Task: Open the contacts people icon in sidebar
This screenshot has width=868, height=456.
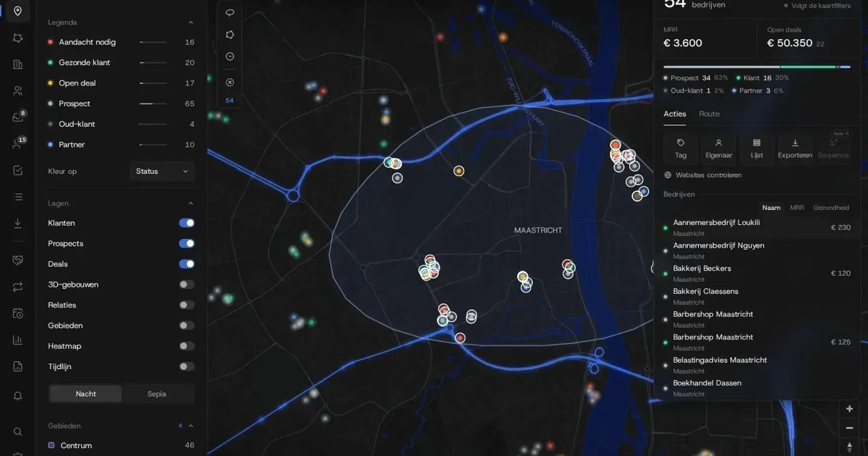Action: pyautogui.click(x=17, y=90)
